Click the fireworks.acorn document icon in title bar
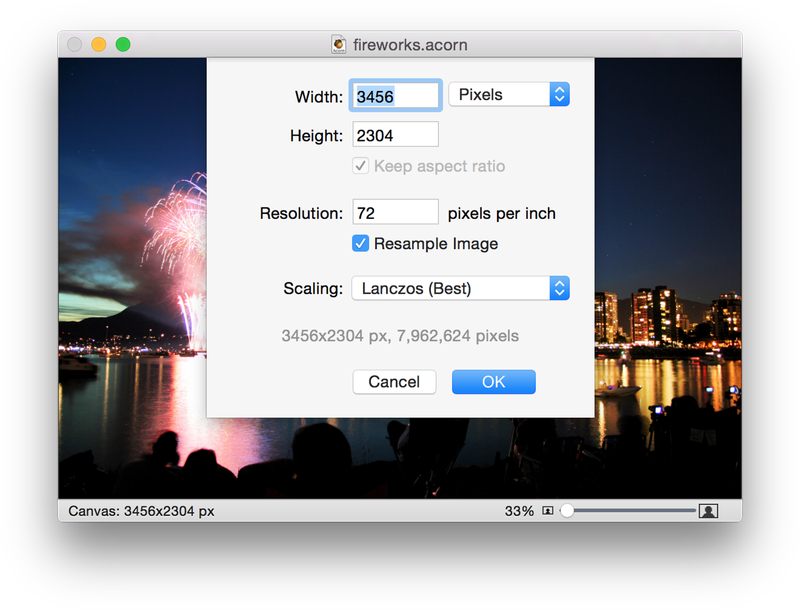 (x=340, y=45)
